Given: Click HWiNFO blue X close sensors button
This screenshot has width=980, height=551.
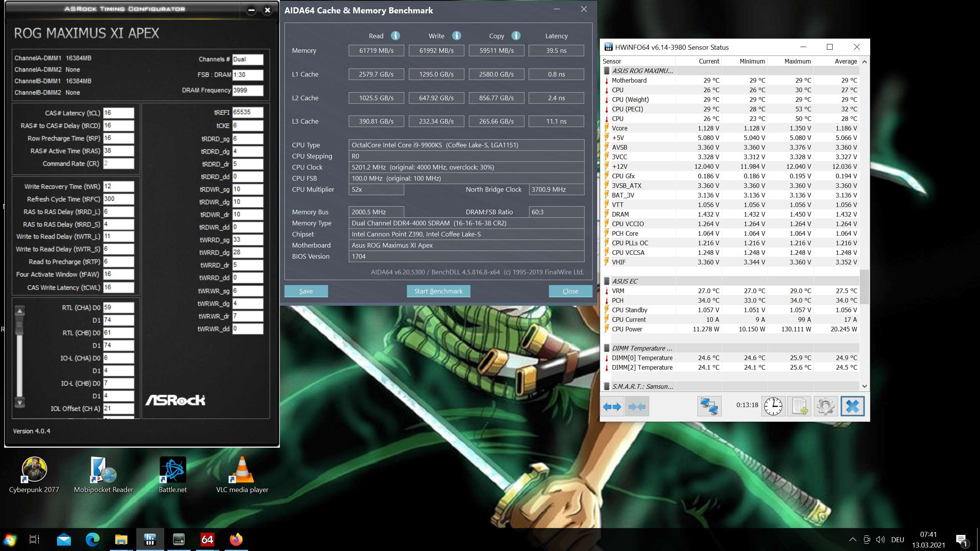Looking at the screenshot, I should (x=853, y=406).
